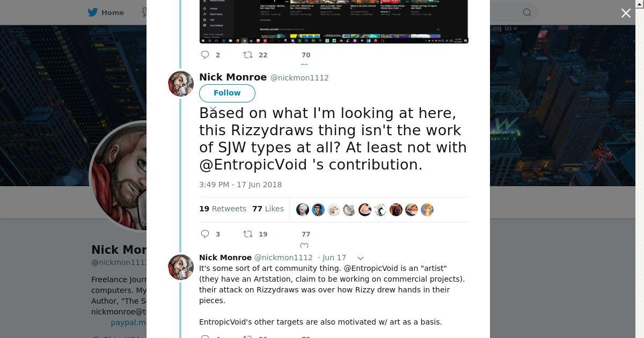Like the main tweet with 77 likes
644x338 pixels.
(304, 246)
